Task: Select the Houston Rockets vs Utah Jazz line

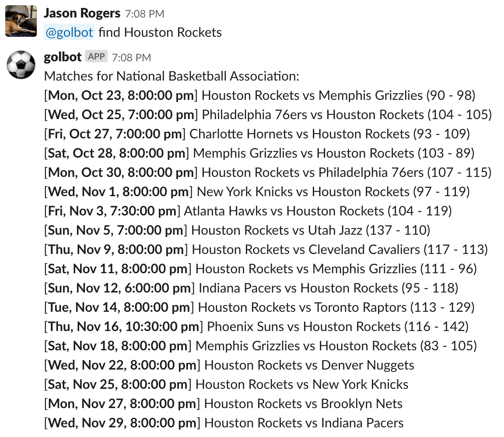Action: point(237,230)
